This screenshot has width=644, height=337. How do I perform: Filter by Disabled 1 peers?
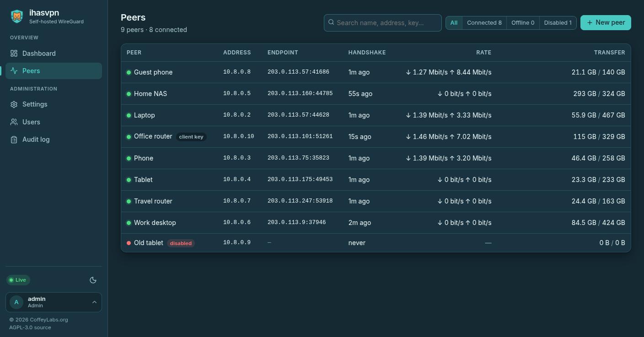click(558, 23)
